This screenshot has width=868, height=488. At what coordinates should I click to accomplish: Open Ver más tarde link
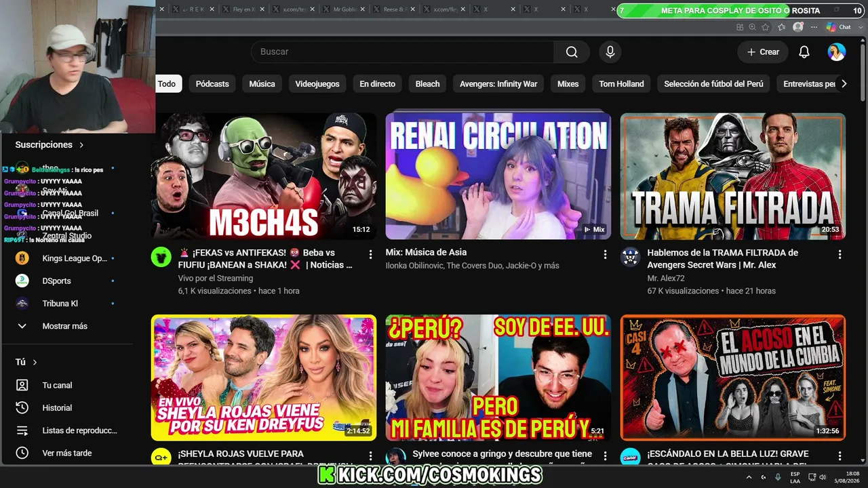(66, 453)
